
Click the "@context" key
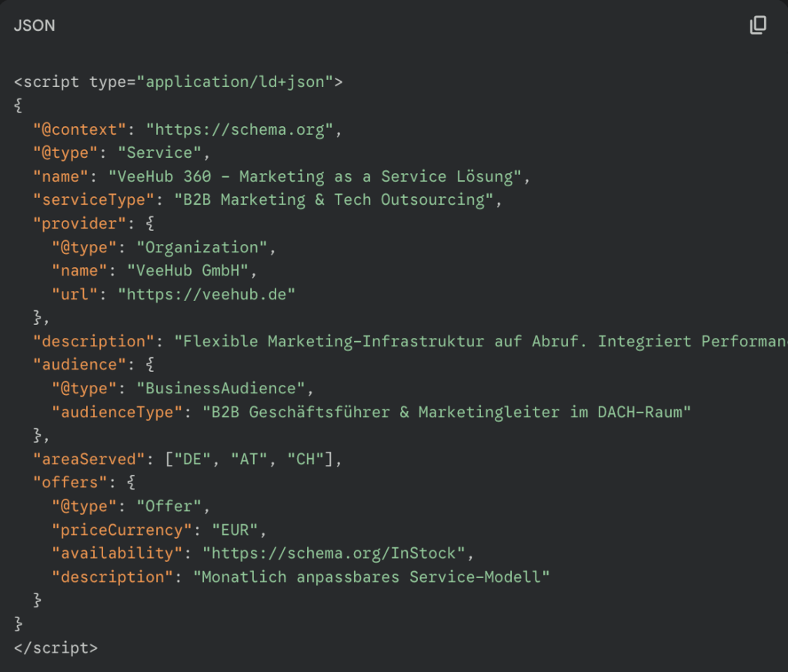(x=79, y=129)
